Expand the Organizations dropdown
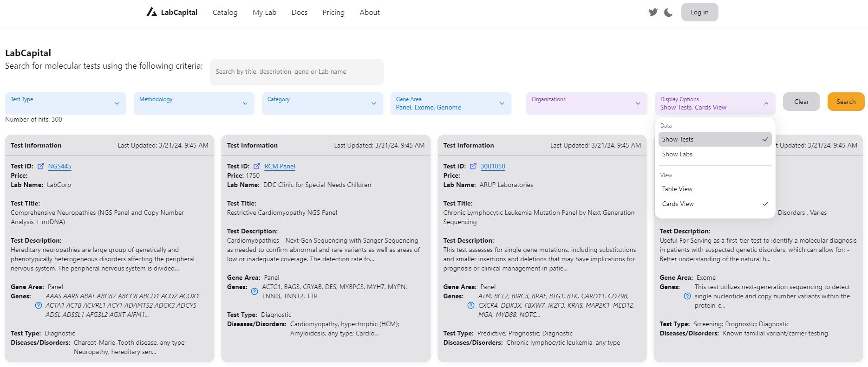 587,103
